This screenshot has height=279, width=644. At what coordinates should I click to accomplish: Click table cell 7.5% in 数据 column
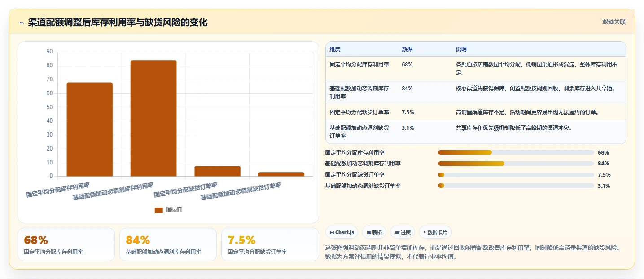coord(408,112)
